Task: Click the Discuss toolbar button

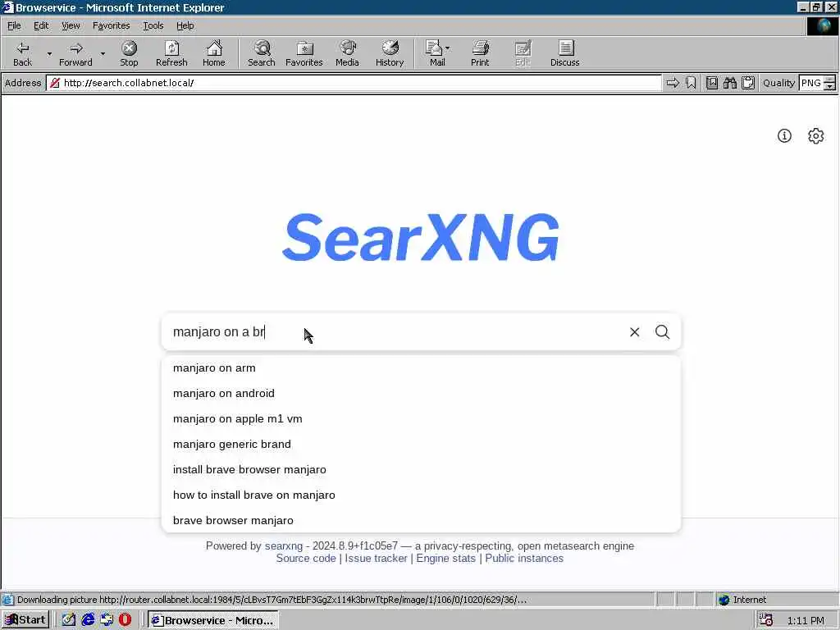Action: click(564, 53)
